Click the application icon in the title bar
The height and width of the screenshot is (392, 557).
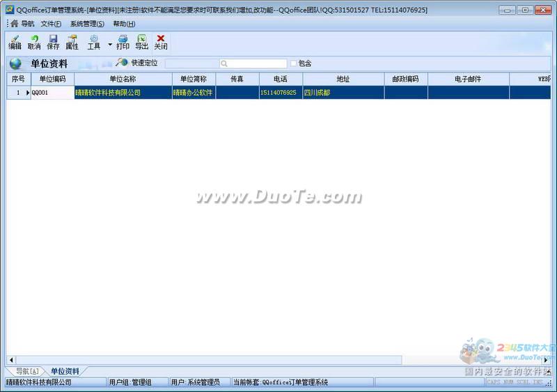tap(10, 10)
